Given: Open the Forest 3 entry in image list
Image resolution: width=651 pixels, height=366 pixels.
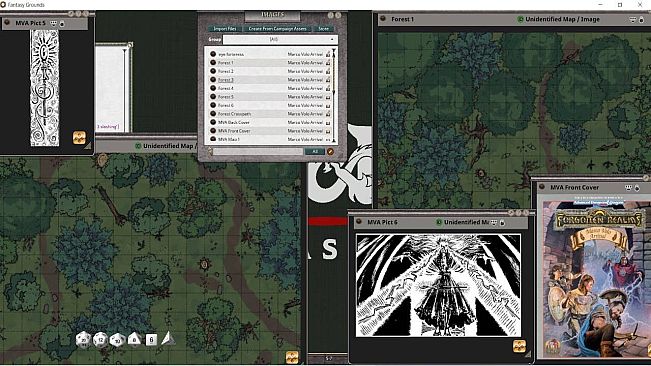Looking at the screenshot, I should (x=226, y=80).
